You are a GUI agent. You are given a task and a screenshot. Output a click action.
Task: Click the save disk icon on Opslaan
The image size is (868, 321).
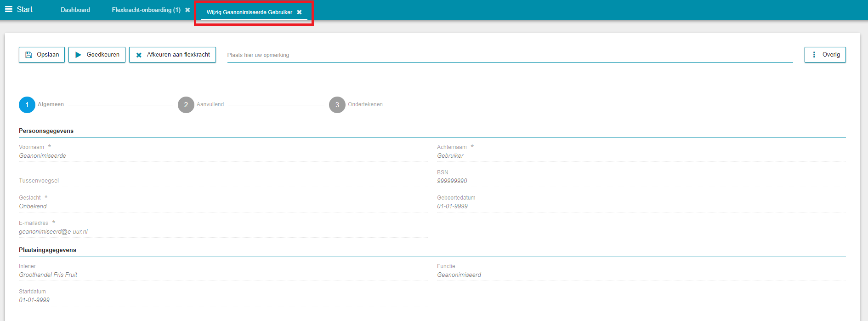coord(28,55)
